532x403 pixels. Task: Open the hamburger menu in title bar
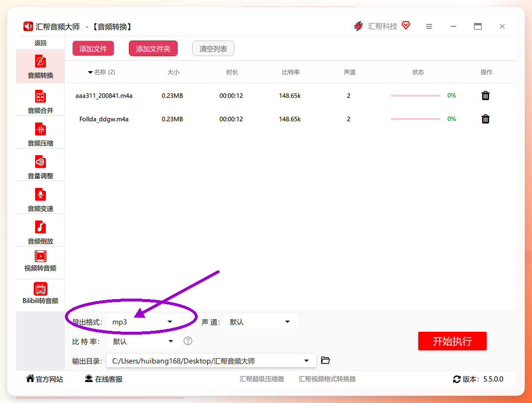[429, 26]
